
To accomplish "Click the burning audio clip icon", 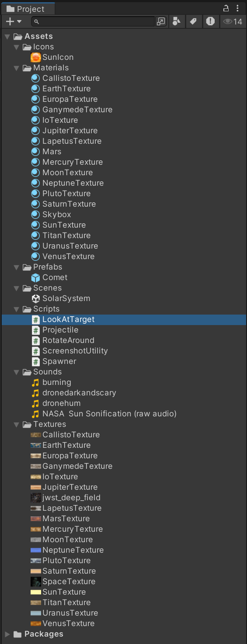I will coord(36,382).
